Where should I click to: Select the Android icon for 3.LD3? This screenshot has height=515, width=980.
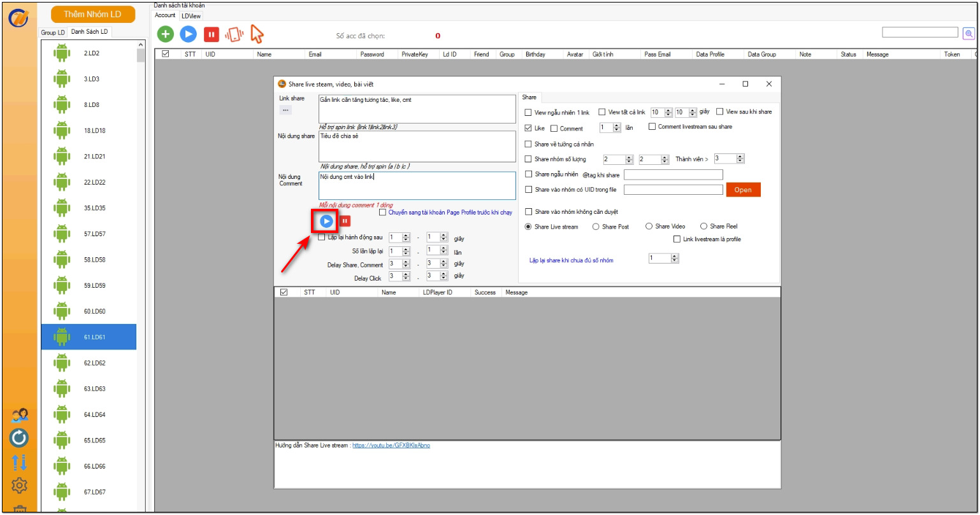pos(62,79)
